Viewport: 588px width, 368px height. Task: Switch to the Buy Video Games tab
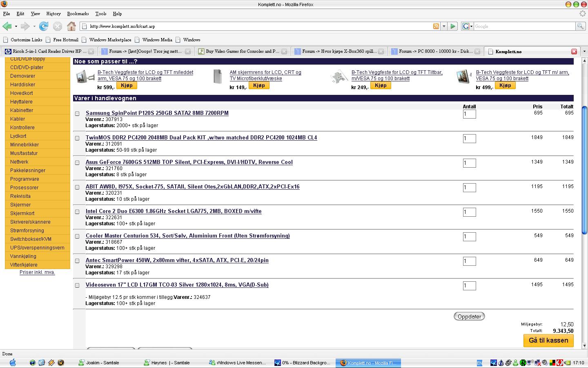click(242, 52)
